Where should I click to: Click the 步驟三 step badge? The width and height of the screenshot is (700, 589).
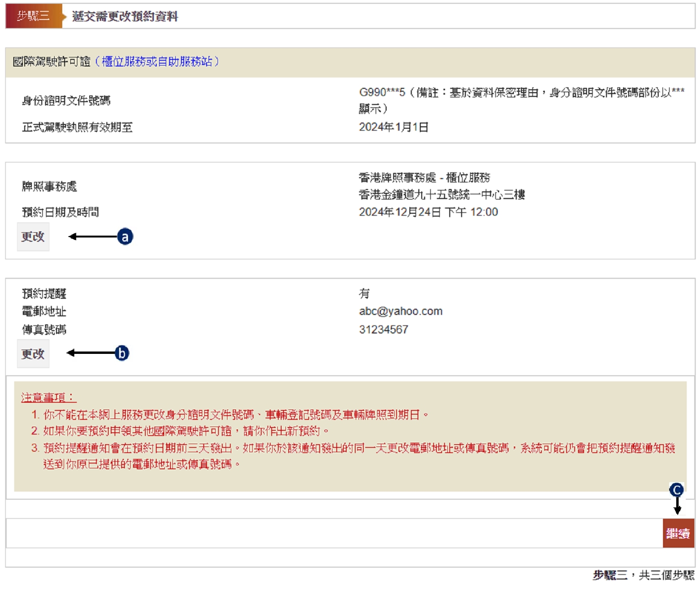pyautogui.click(x=33, y=16)
